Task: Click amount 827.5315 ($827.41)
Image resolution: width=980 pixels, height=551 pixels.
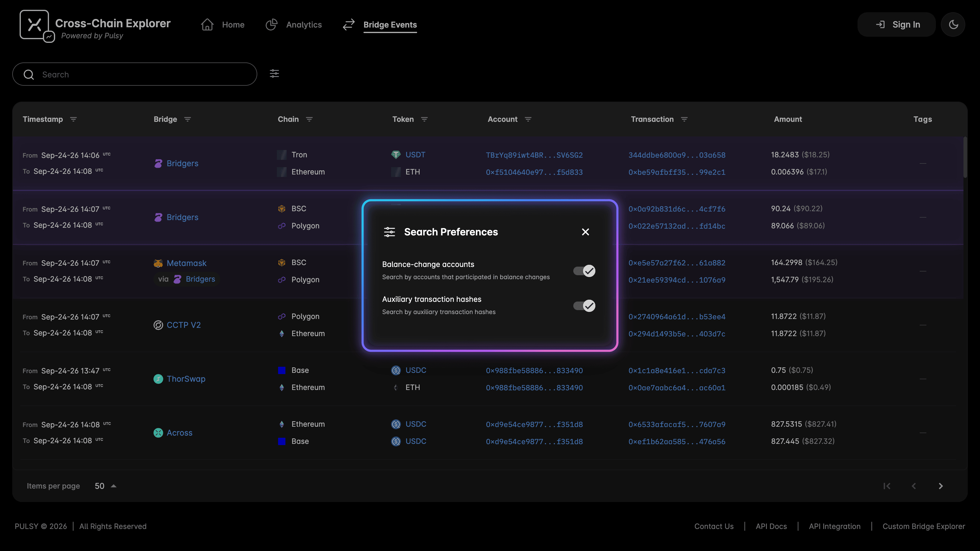Action: [x=804, y=424]
